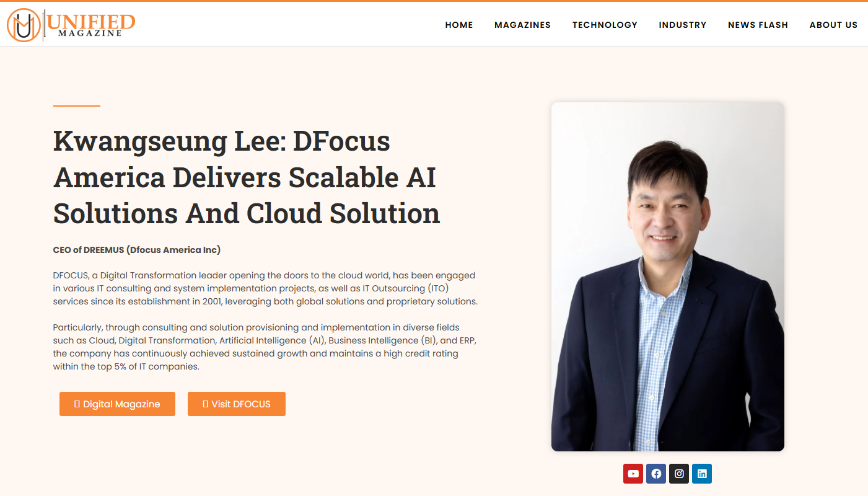The image size is (868, 496).
Task: Click the Digital Magazine button
Action: (x=117, y=404)
